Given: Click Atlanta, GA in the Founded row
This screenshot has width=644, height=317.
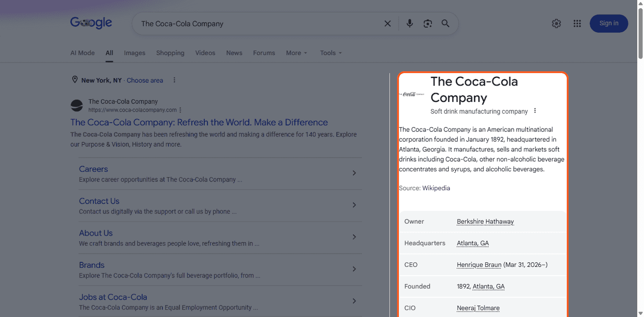Looking at the screenshot, I should [489, 286].
